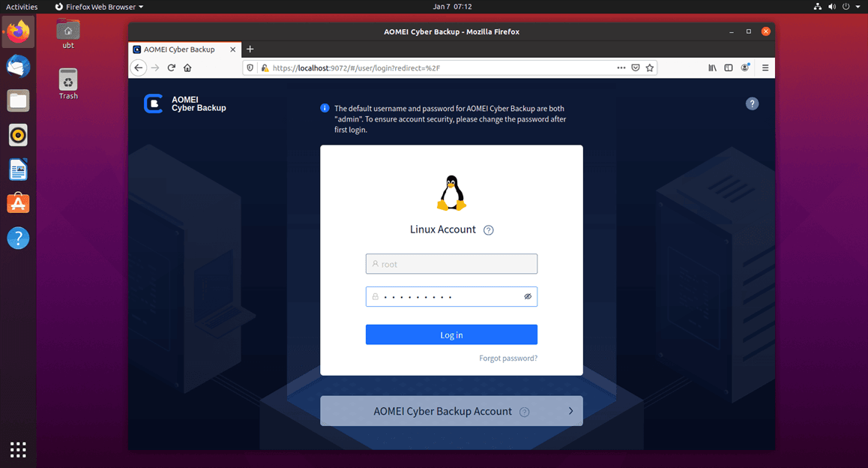Close the AOMEI Cyber Backup tab

(233, 49)
